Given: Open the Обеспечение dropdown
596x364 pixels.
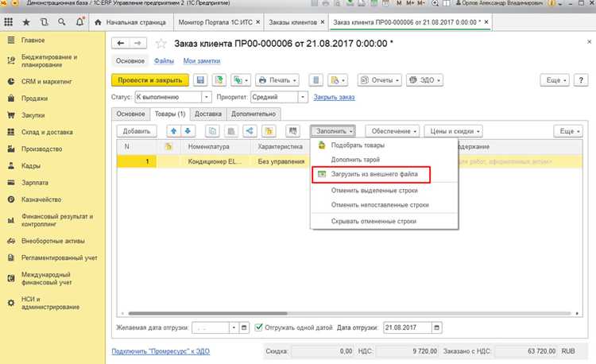Looking at the screenshot, I should pos(393,131).
